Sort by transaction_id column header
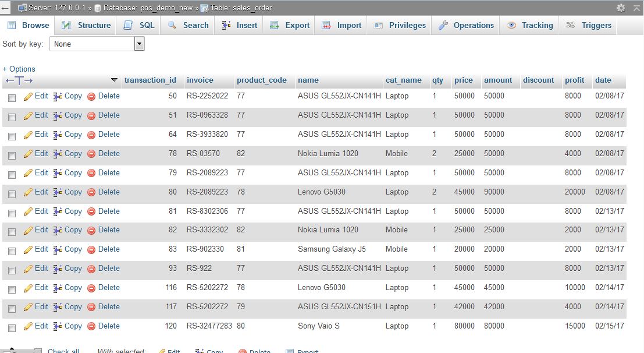Viewport: 644px width, 353px height. [x=150, y=80]
